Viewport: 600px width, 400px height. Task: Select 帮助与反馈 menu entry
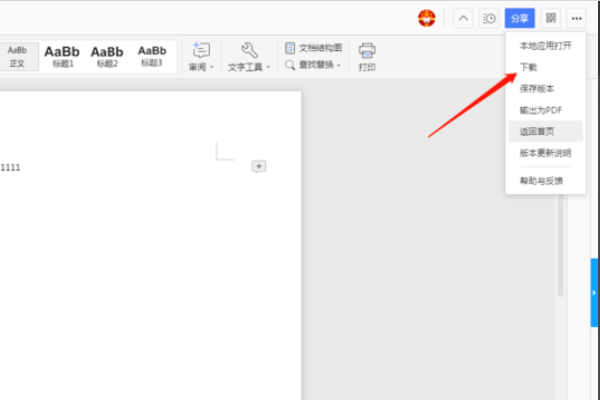(x=545, y=181)
